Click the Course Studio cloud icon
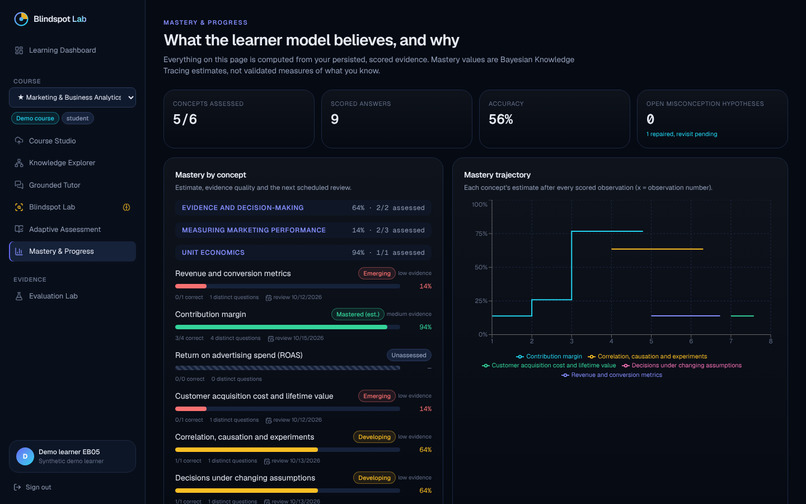806x504 pixels. 19,141
